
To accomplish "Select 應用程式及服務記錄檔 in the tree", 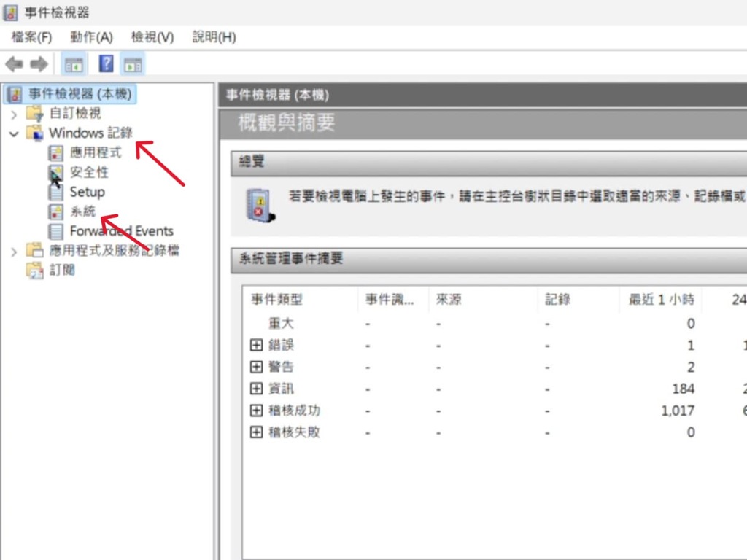I will point(115,251).
